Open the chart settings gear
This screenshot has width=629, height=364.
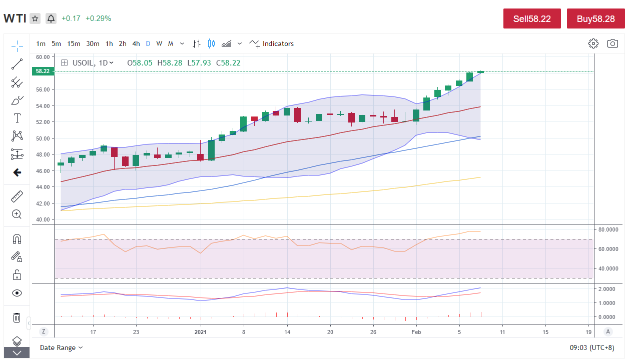(593, 43)
